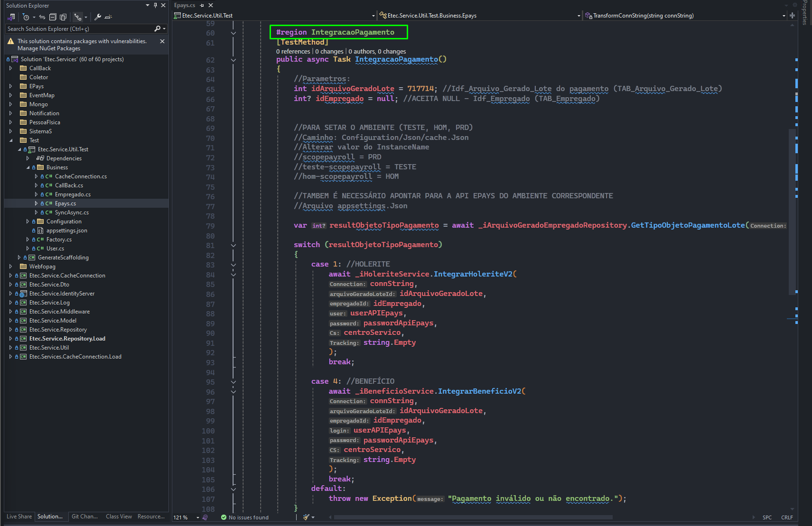Viewport: 812px width, 526px height.
Task: Toggle auto-hide pin for Solution Explorer
Action: click(155, 5)
